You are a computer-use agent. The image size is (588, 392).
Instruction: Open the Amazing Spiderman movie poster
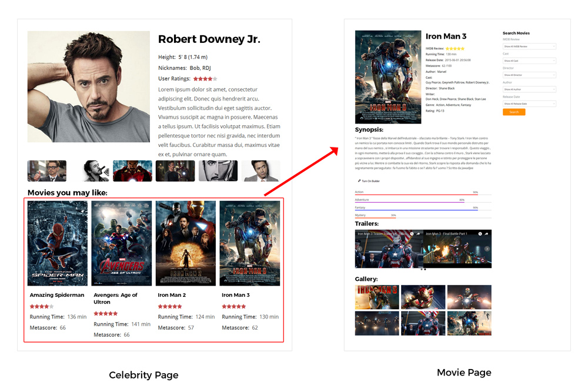(x=58, y=243)
